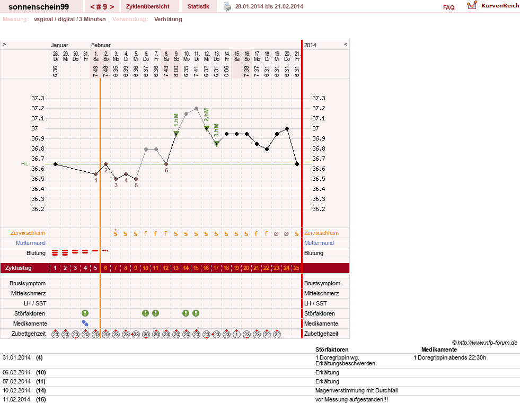Click the #9 cycle number label

[102, 7]
